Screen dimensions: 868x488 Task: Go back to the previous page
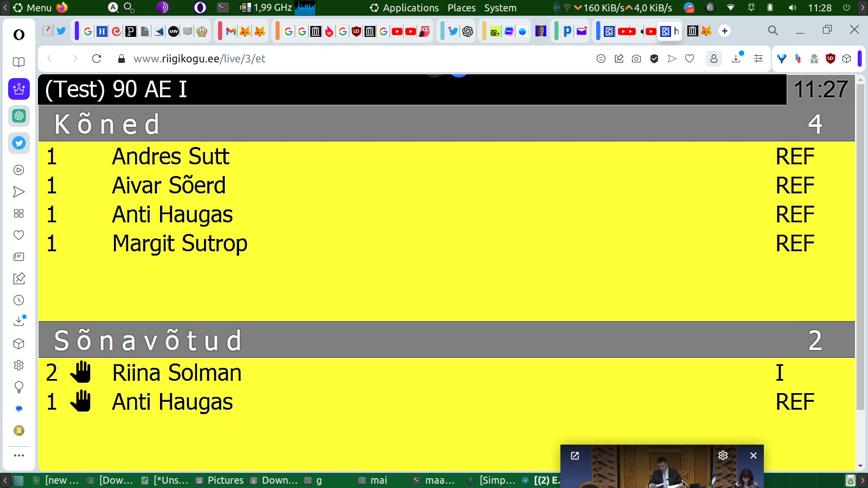tap(50, 59)
